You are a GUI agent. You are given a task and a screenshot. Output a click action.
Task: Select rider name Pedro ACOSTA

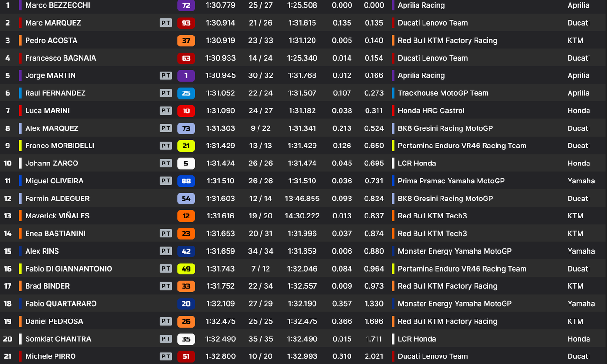click(51, 40)
